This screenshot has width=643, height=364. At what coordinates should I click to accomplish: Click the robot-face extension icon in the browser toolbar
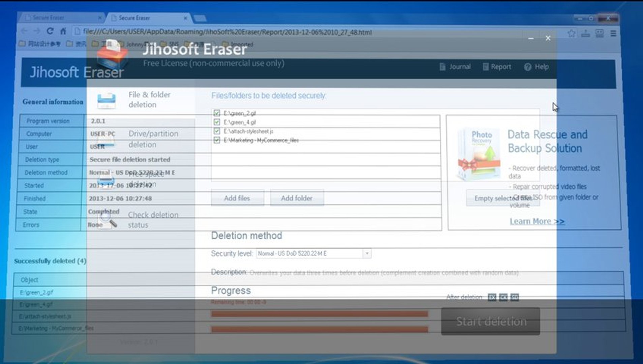pos(600,33)
